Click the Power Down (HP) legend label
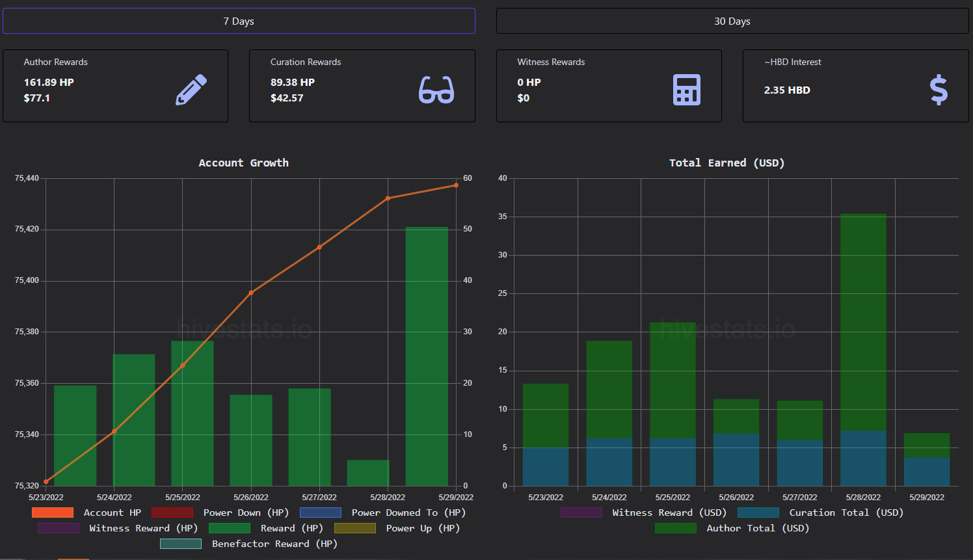 point(246,513)
